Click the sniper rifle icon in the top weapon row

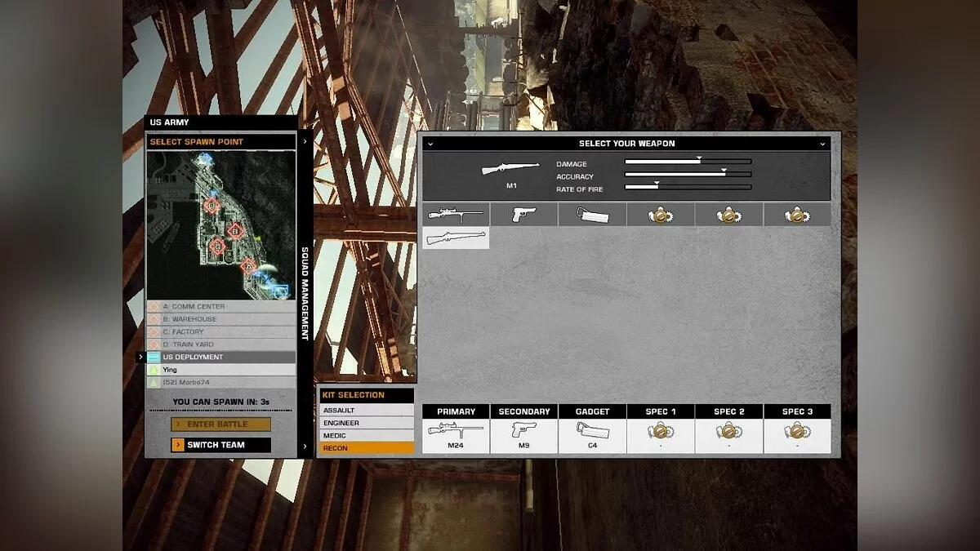coord(456,215)
